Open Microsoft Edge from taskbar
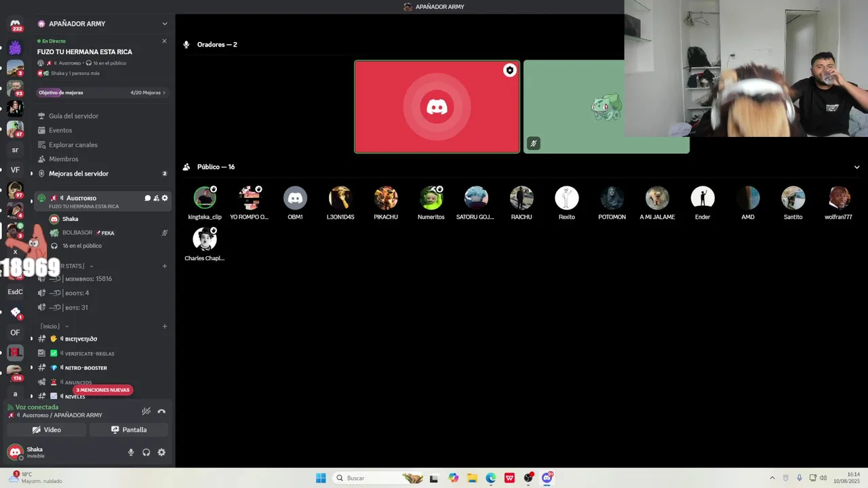Image resolution: width=868 pixels, height=488 pixels. click(491, 478)
